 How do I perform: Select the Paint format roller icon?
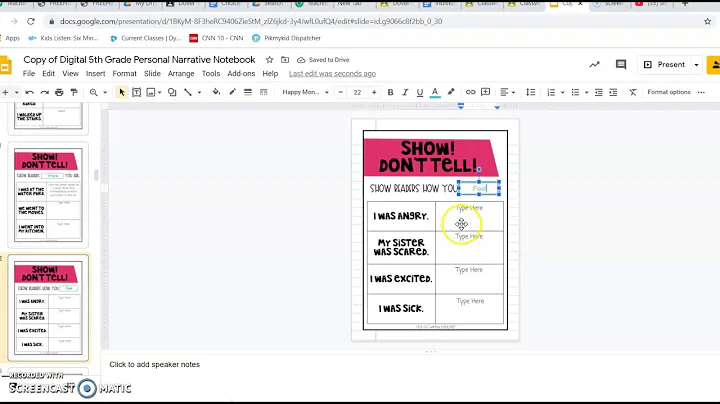(74, 92)
